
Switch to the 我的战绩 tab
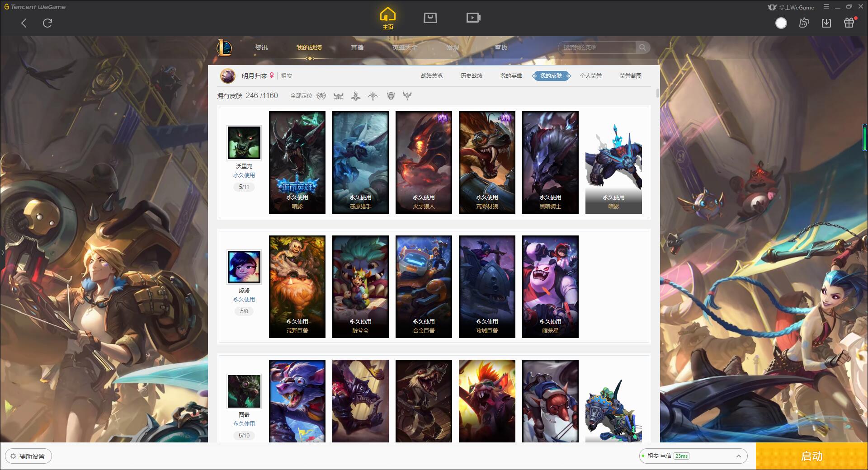click(x=309, y=47)
